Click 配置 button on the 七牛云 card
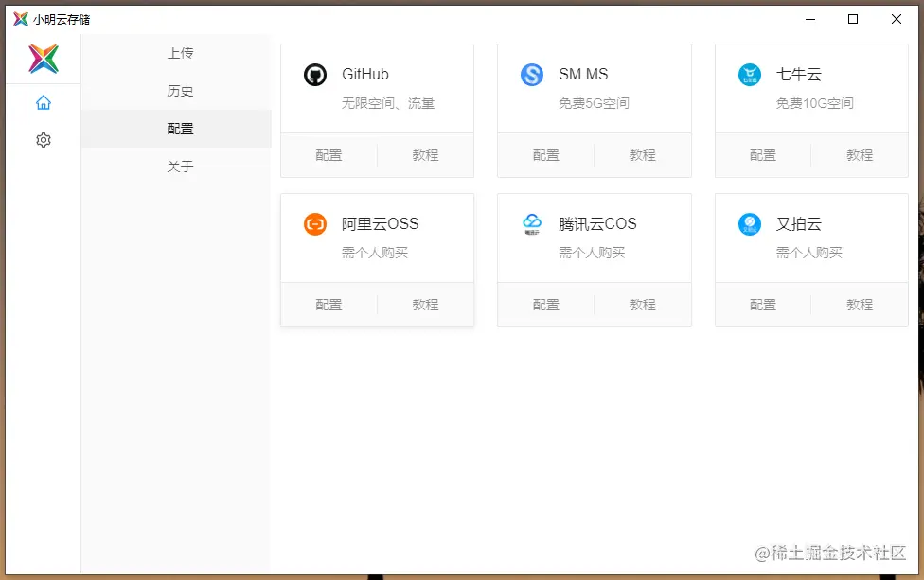The image size is (924, 580). [x=763, y=155]
